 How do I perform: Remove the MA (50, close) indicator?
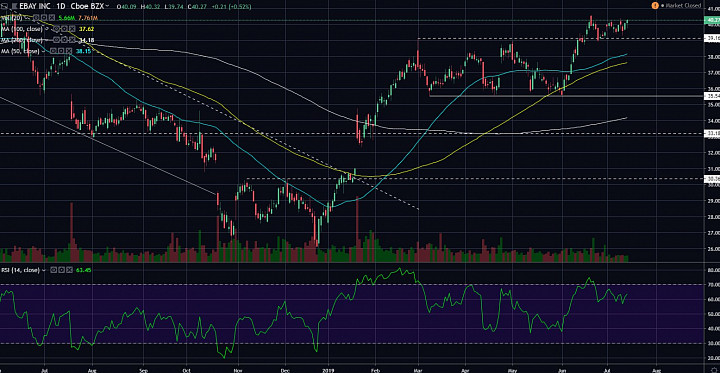pyautogui.click(x=69, y=51)
